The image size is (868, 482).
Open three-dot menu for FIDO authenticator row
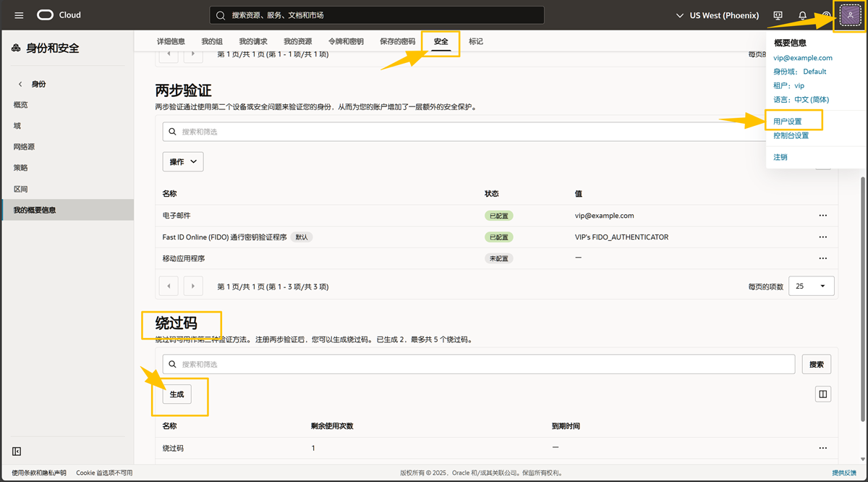(x=822, y=237)
